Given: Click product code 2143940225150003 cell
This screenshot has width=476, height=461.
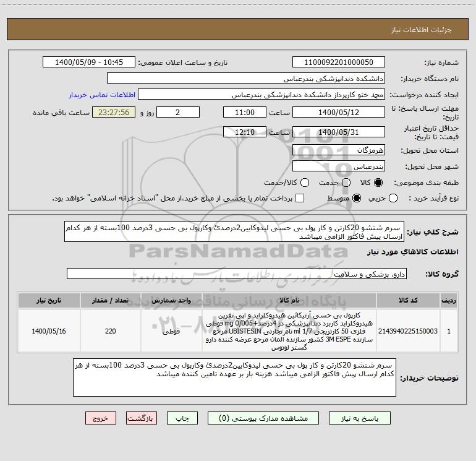Looking at the screenshot, I should point(408,331).
